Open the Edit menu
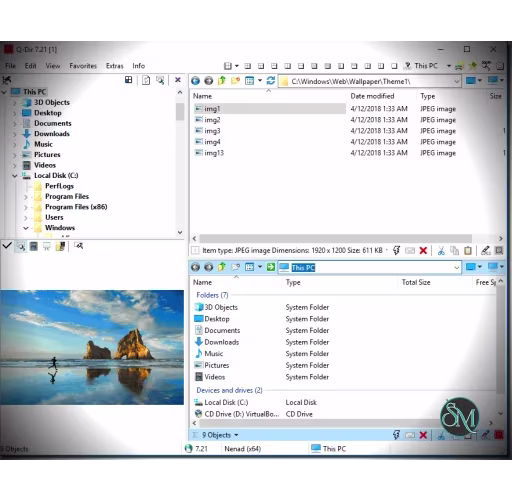 tap(30, 66)
